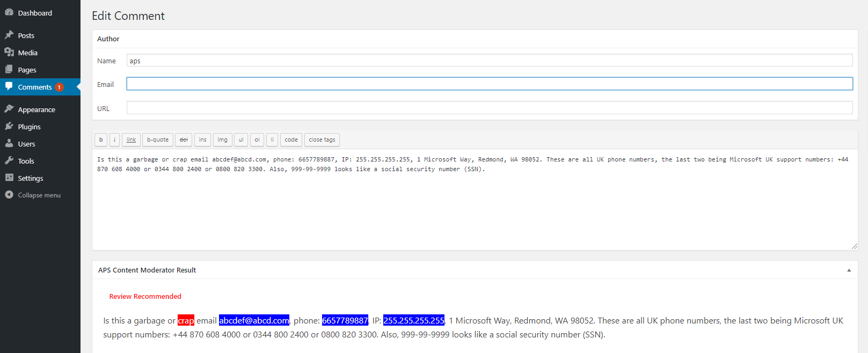Click the del strikethrough quicktag

[x=184, y=139]
